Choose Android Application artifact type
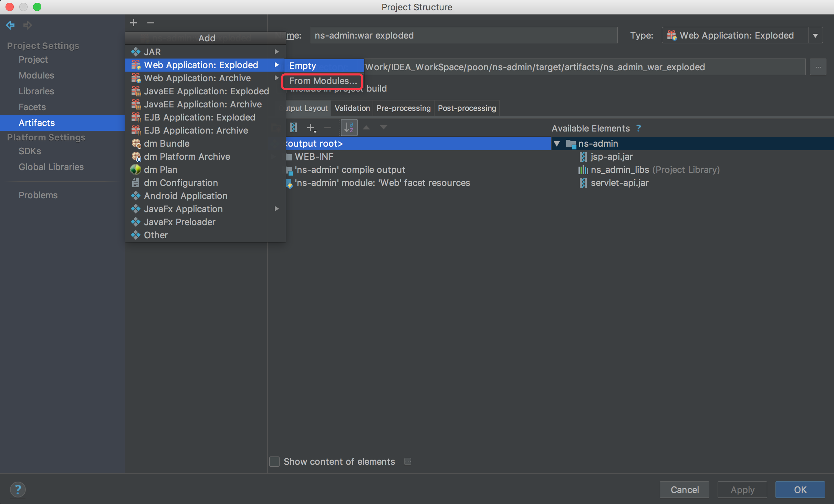Screen dimensions: 834x504 coord(186,196)
